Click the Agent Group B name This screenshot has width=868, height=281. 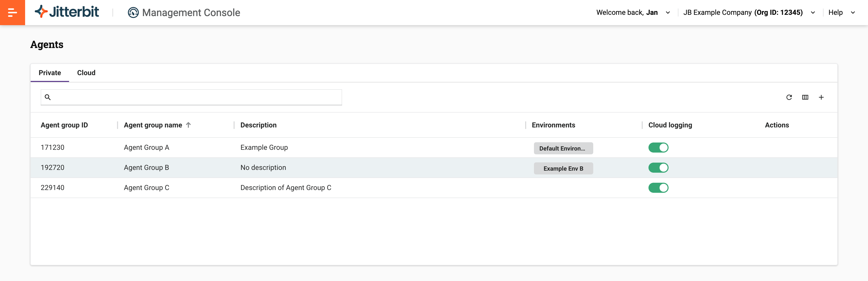(x=146, y=168)
